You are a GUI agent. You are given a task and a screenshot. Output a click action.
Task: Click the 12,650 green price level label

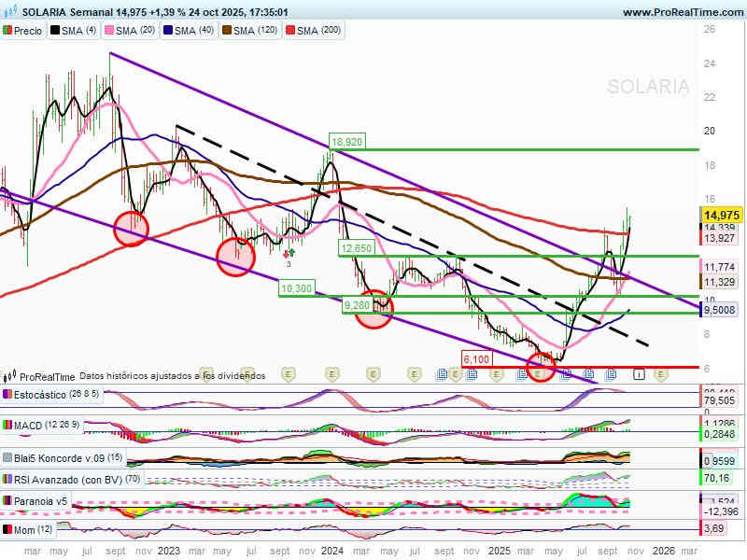point(356,248)
